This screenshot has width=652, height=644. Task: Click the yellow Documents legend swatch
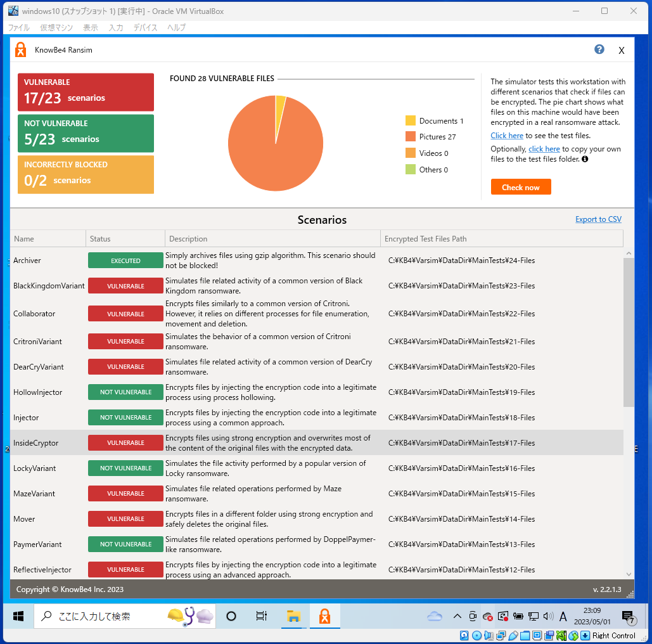[411, 120]
